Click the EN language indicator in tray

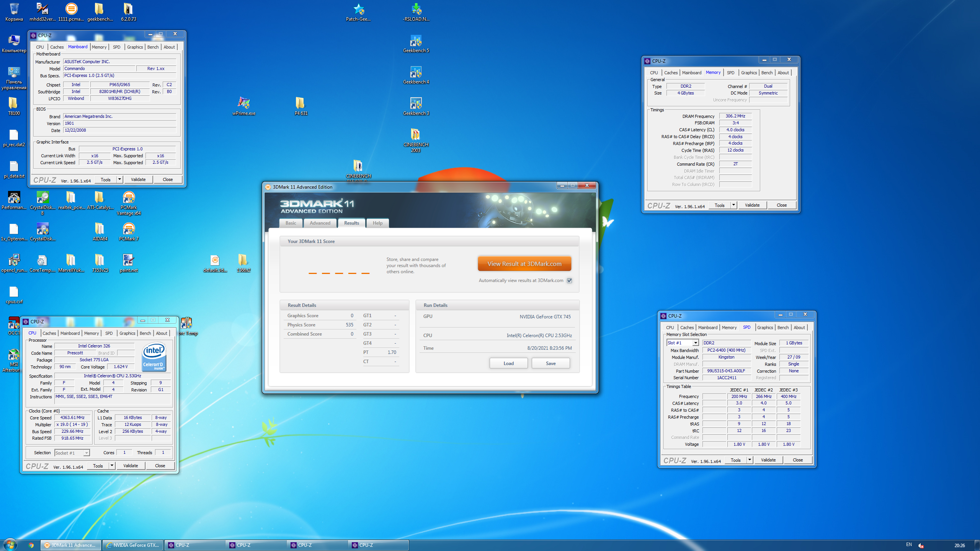click(x=909, y=544)
